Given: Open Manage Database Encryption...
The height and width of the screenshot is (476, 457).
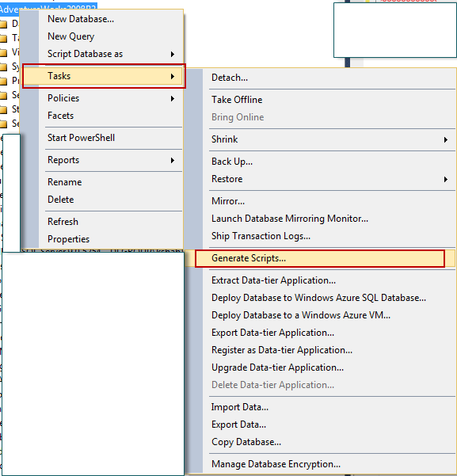Looking at the screenshot, I should pyautogui.click(x=276, y=464).
